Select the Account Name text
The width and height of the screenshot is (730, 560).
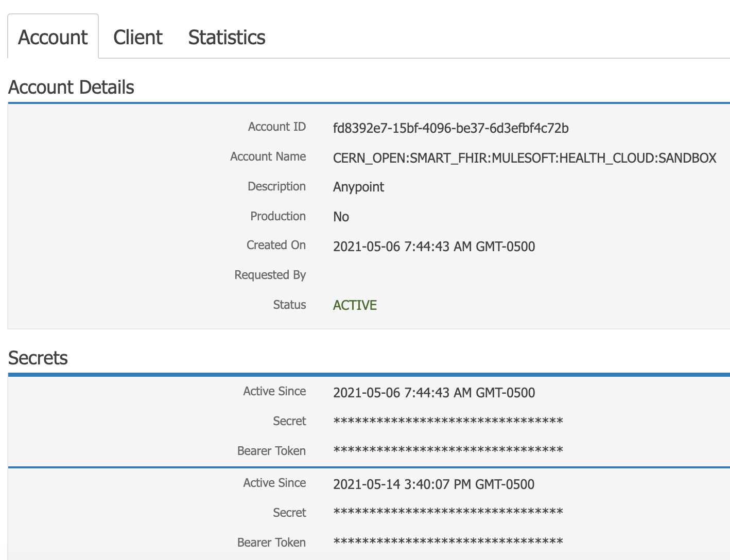coord(525,158)
